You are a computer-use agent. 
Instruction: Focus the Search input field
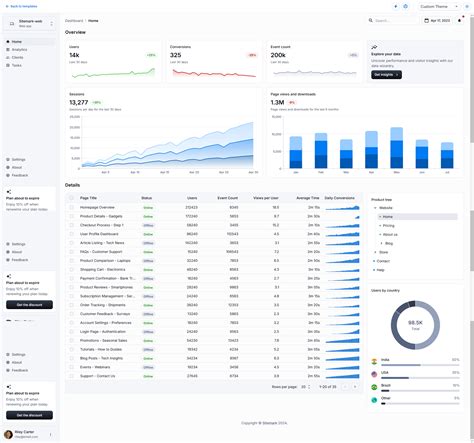393,21
